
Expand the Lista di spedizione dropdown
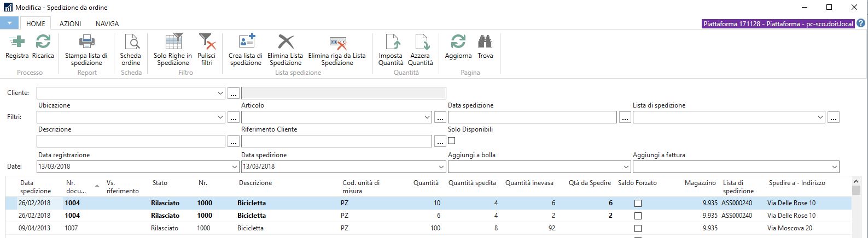(x=820, y=117)
